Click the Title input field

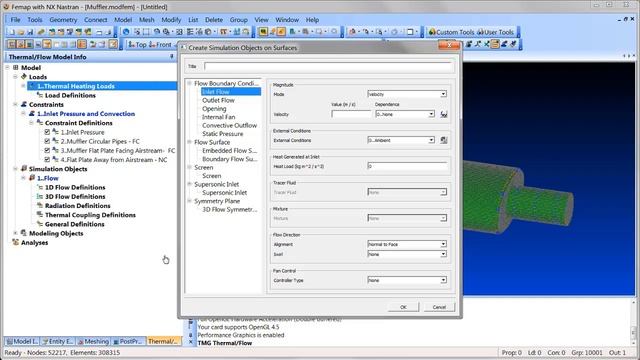click(328, 66)
